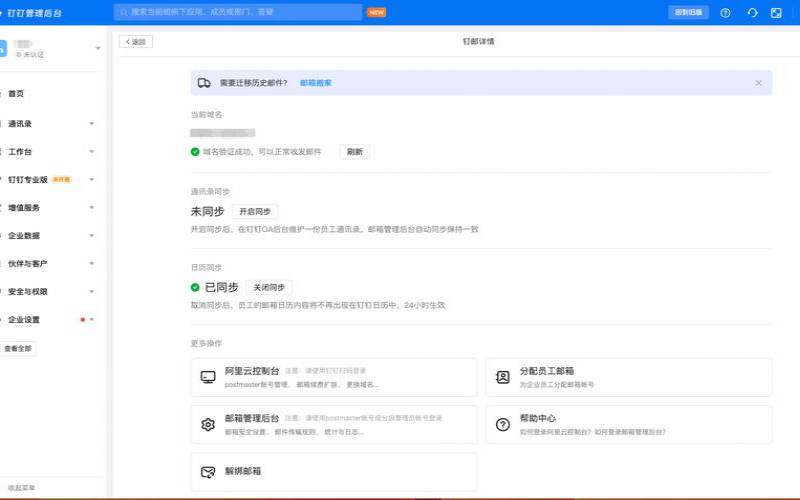Click the organization avatar icon in sidebar
Image resolution: width=800 pixels, height=500 pixels.
pyautogui.click(x=3, y=48)
